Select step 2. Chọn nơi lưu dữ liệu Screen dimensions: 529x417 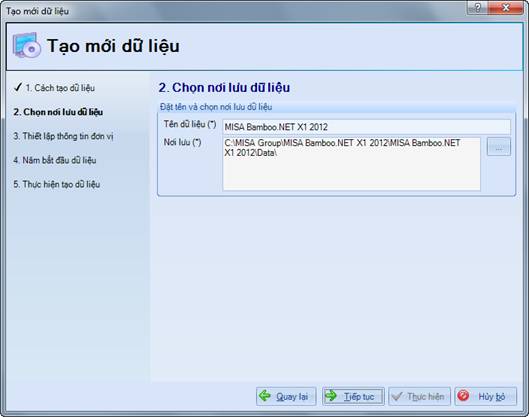click(x=58, y=112)
